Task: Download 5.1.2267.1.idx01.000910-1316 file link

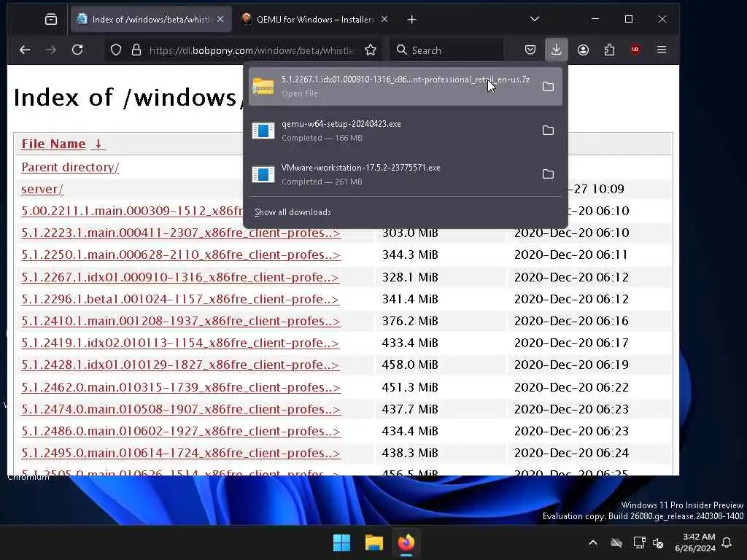Action: click(180, 277)
